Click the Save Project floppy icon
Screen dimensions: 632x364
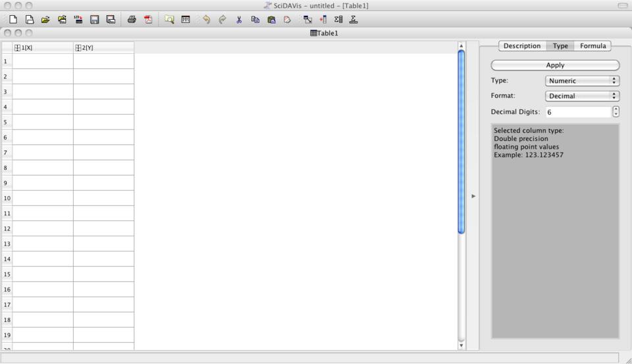95,20
